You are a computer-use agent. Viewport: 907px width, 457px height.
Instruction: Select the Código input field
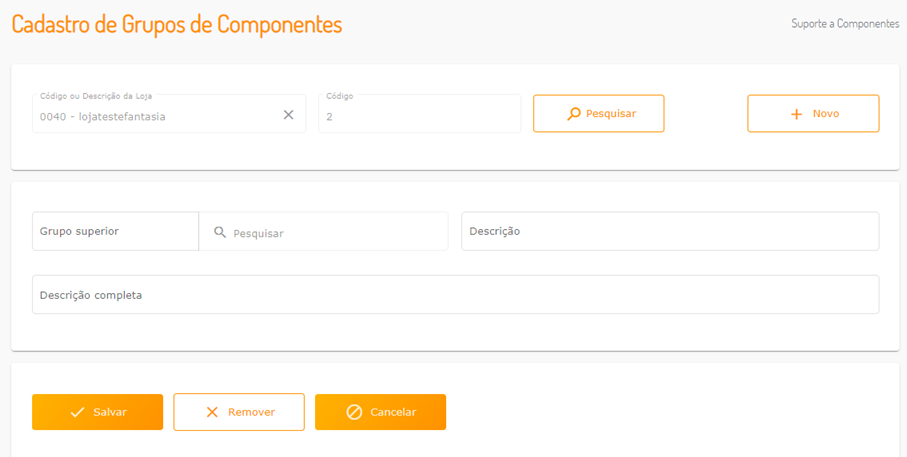click(419, 116)
